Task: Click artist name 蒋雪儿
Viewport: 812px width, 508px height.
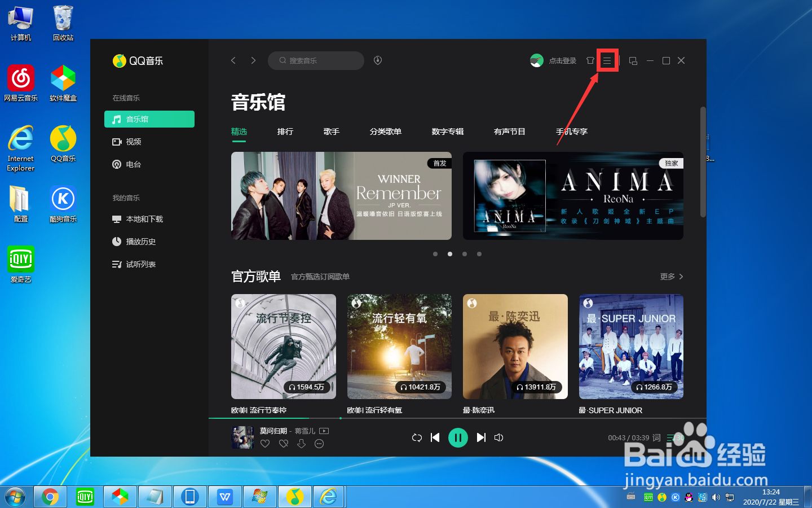Action: [x=305, y=431]
